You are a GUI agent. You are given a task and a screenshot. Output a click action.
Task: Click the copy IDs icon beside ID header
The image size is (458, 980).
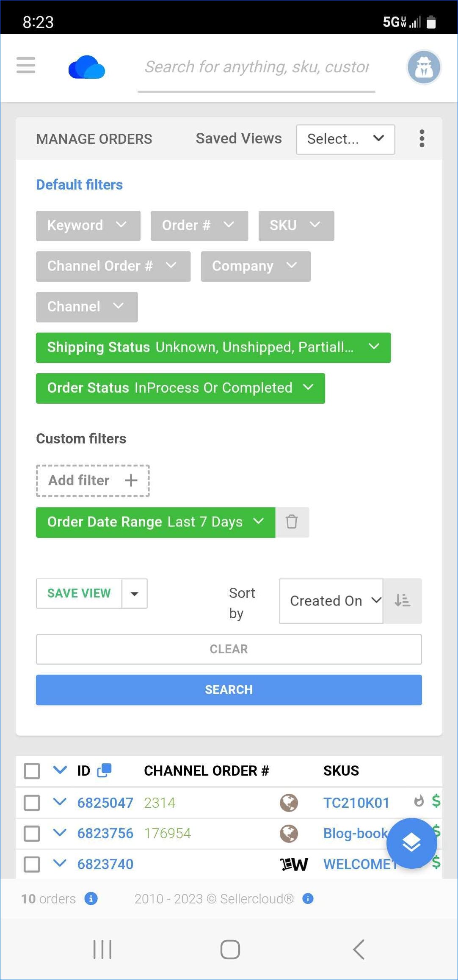[104, 771]
